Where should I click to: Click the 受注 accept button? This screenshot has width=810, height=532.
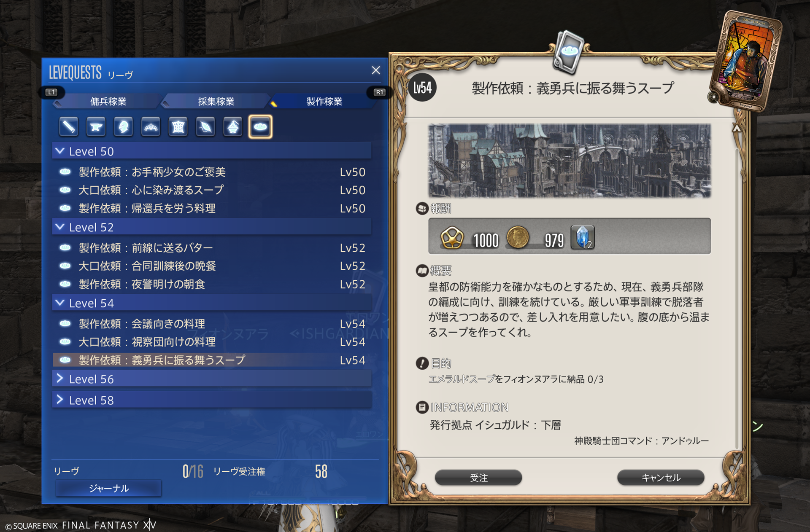pos(478,478)
